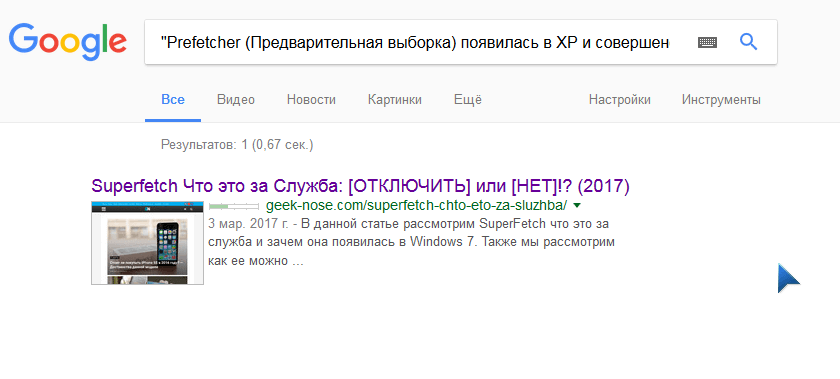This screenshot has height=379, width=840.
Task: Click the Google logo
Action: point(68,42)
